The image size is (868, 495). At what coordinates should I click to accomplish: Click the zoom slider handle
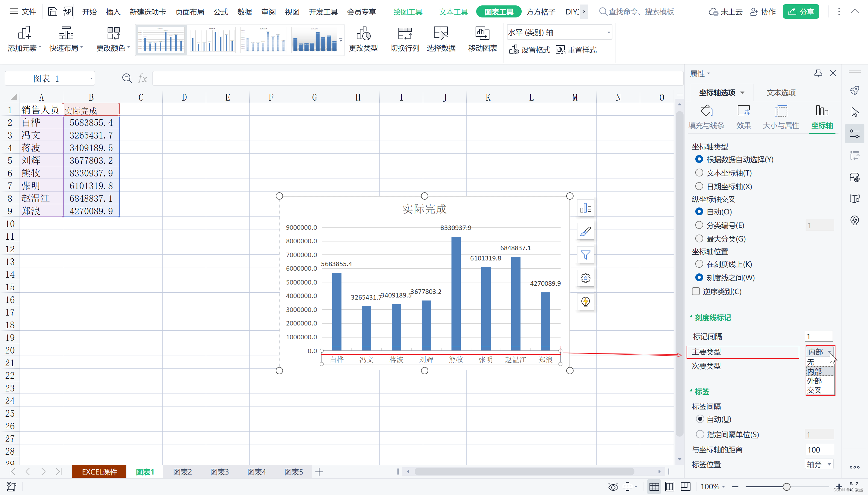(x=786, y=487)
